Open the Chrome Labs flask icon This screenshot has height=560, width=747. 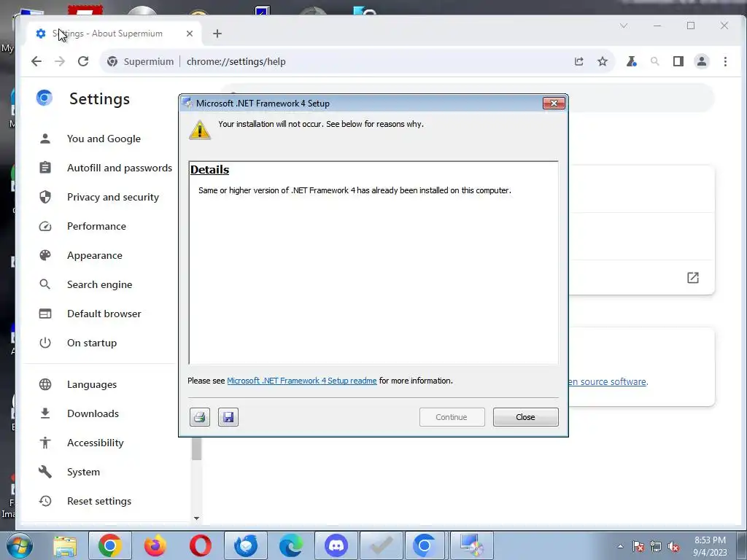click(x=631, y=61)
